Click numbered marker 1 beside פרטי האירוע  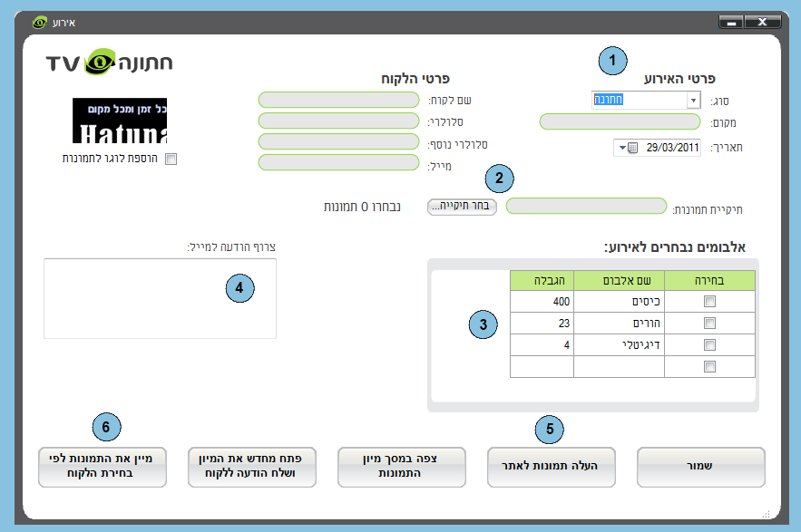pos(612,62)
